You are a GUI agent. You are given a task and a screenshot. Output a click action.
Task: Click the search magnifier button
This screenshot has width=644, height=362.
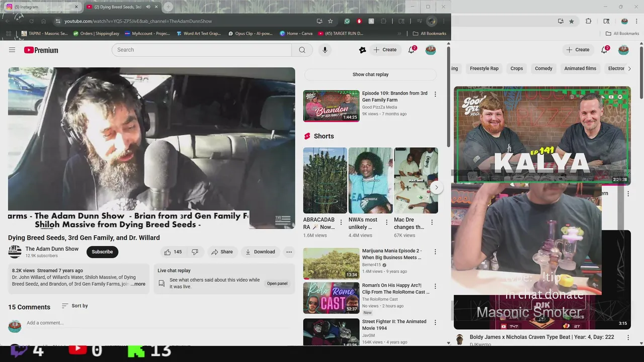[302, 50]
